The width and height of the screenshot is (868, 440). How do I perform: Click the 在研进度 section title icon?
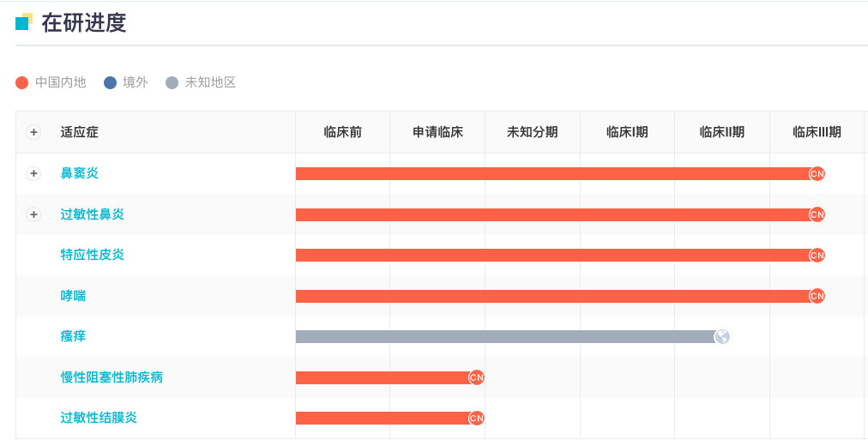tap(24, 22)
